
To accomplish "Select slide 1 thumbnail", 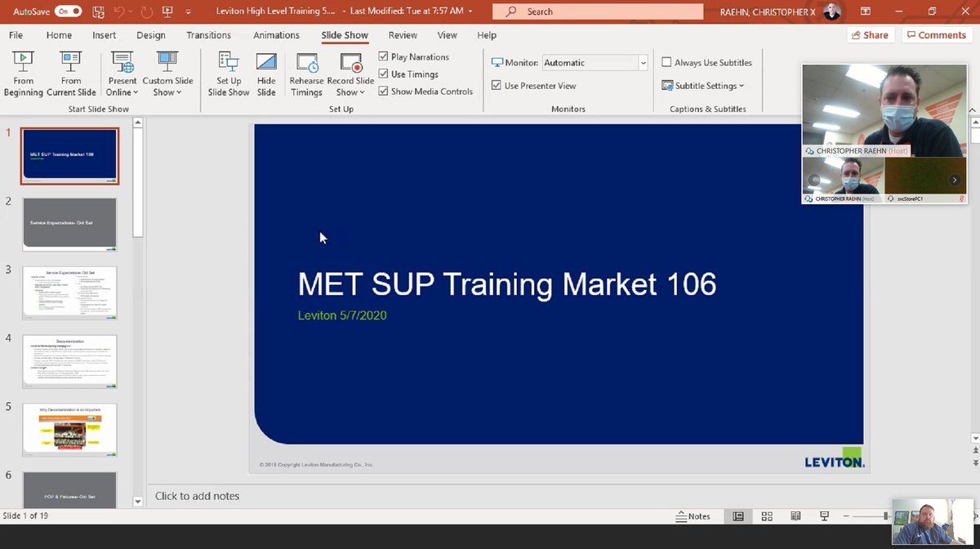I will click(x=69, y=155).
